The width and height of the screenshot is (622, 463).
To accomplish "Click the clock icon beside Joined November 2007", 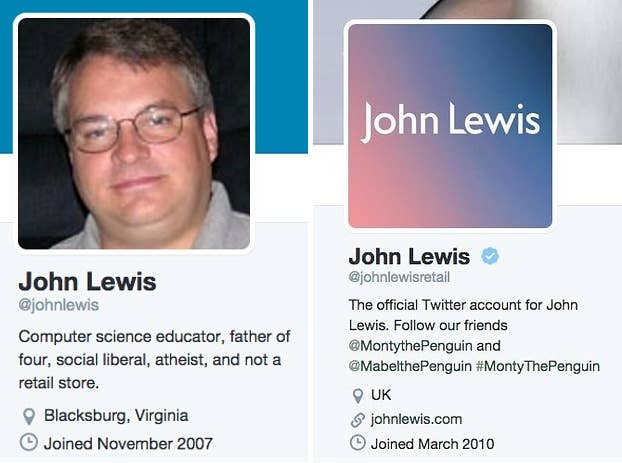I will coord(29,442).
